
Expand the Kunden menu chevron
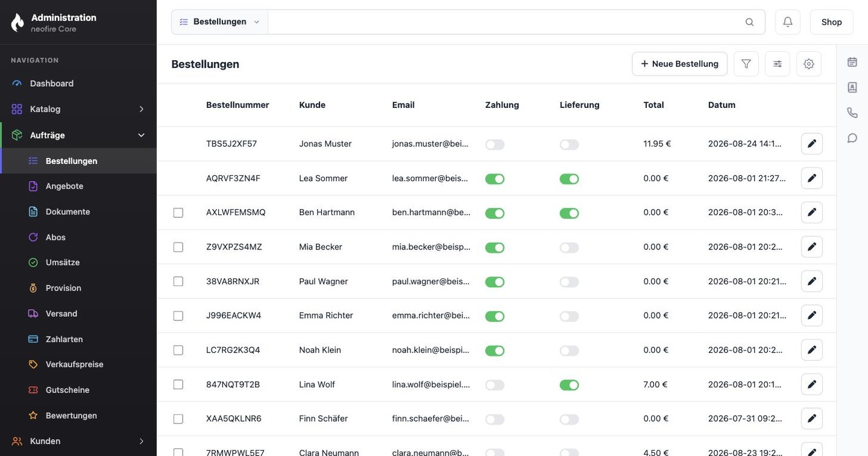pyautogui.click(x=142, y=441)
